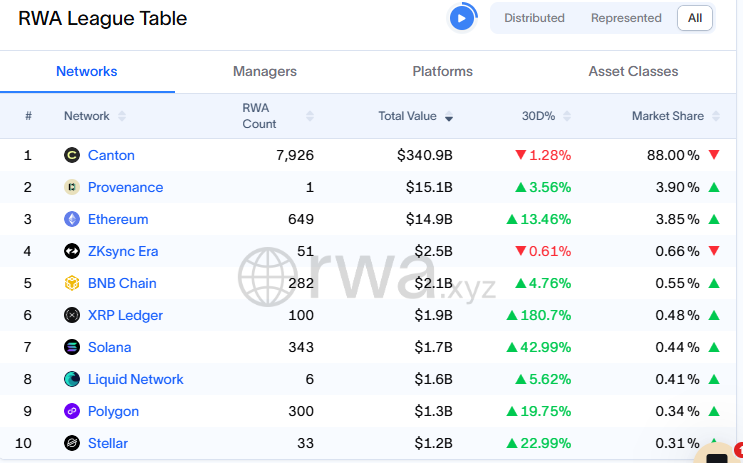Viewport: 743px width, 463px height.
Task: Click the Stellar logo
Action: 72,443
